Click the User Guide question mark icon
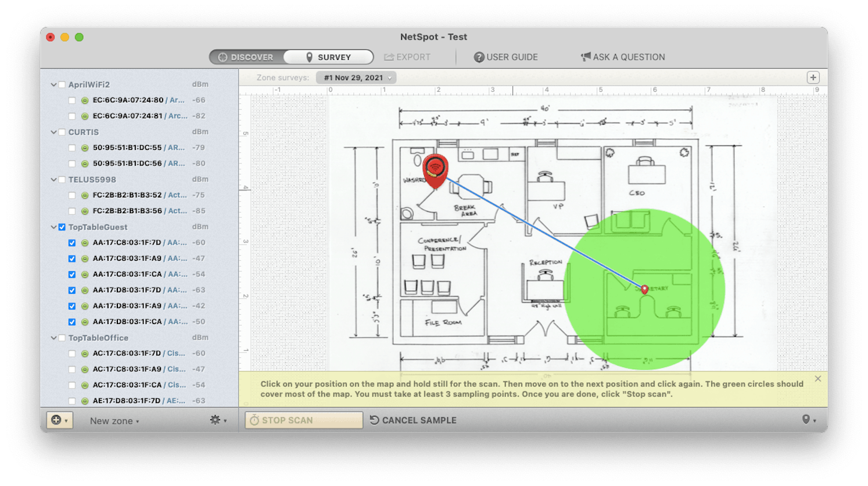 click(x=479, y=57)
